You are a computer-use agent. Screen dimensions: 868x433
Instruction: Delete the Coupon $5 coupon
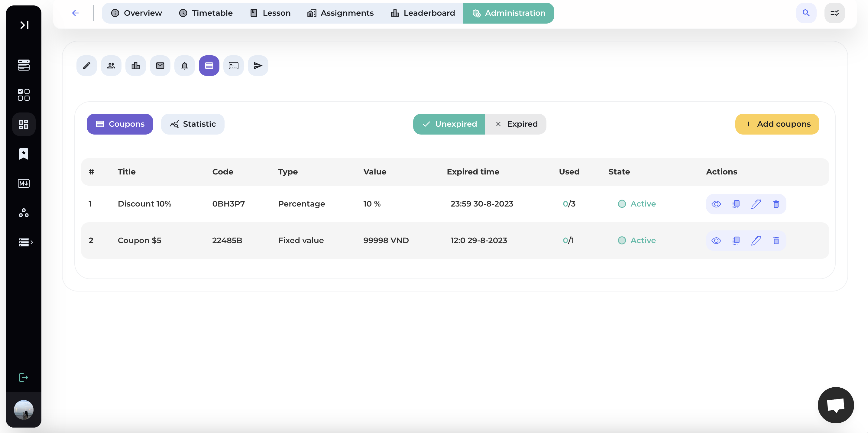click(776, 240)
